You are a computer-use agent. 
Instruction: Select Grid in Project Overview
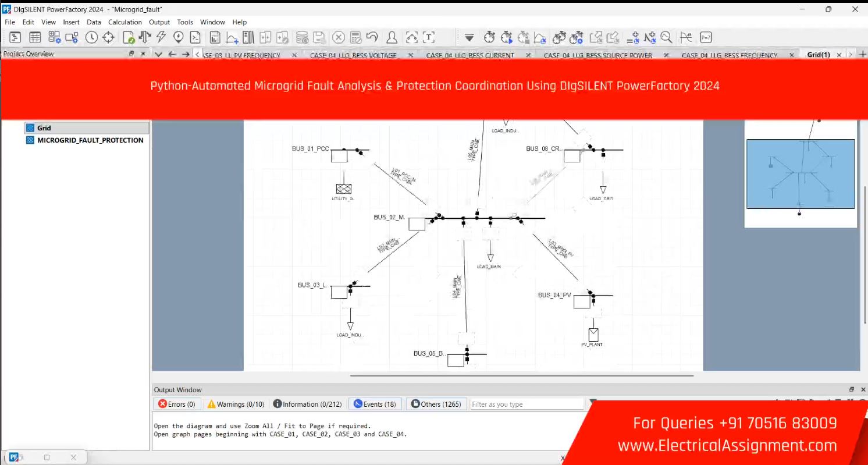(86, 128)
